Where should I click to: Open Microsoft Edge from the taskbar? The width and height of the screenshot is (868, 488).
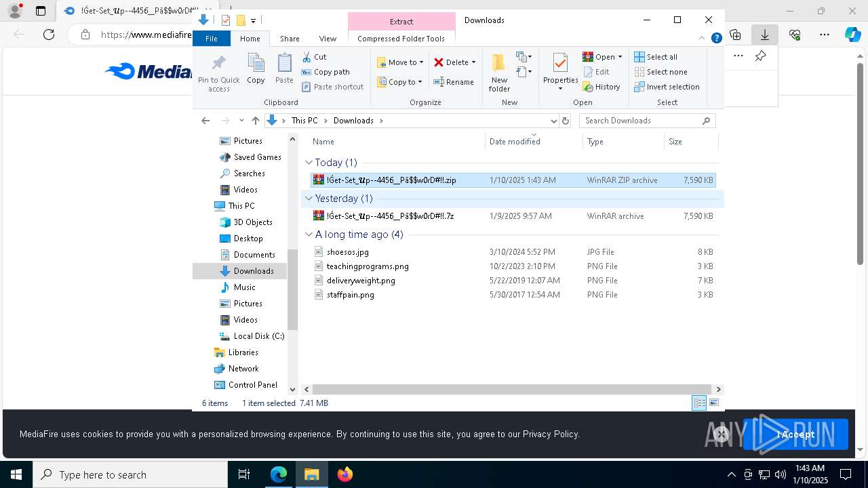pyautogui.click(x=279, y=474)
